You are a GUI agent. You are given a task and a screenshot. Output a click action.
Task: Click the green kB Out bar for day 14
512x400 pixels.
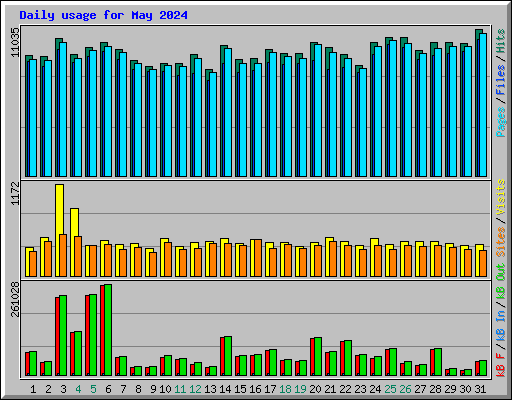click(228, 356)
